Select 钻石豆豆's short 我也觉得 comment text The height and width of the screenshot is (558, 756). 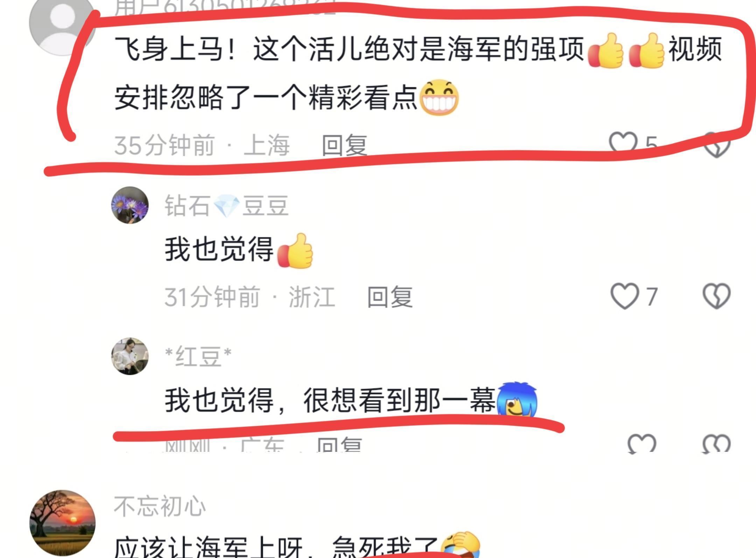pos(239,249)
